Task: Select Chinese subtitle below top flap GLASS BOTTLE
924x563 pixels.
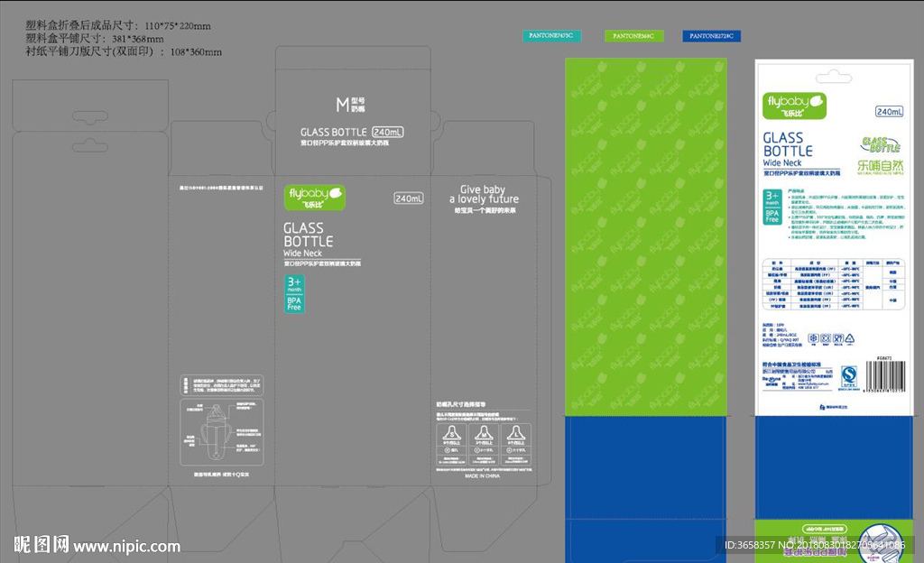Action: 345,143
